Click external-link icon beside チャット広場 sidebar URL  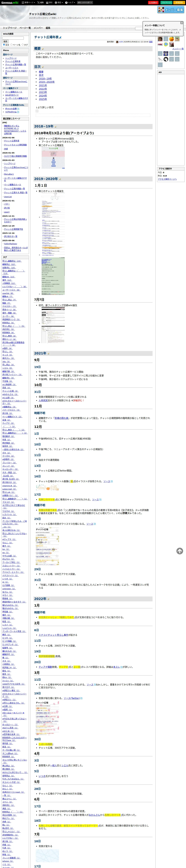click(18, 108)
